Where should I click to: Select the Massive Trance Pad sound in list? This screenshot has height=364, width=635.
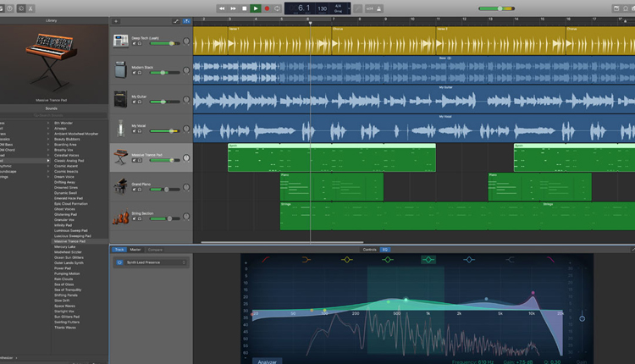[69, 241]
